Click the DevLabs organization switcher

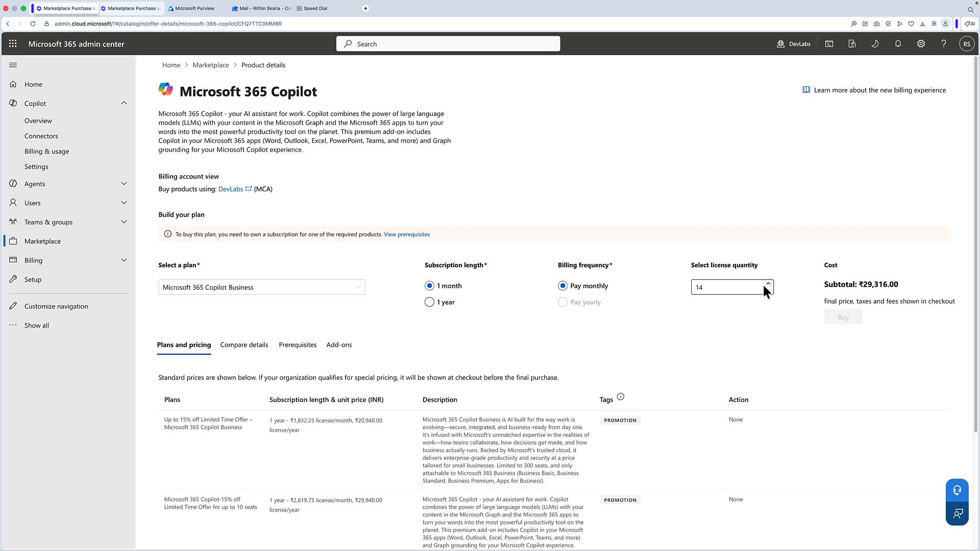tap(794, 44)
